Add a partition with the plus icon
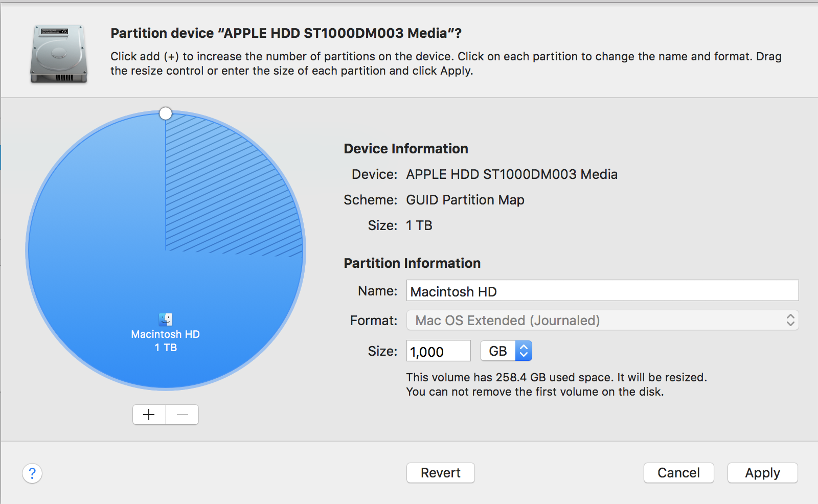Screen dimensions: 818x504 (x=149, y=415)
